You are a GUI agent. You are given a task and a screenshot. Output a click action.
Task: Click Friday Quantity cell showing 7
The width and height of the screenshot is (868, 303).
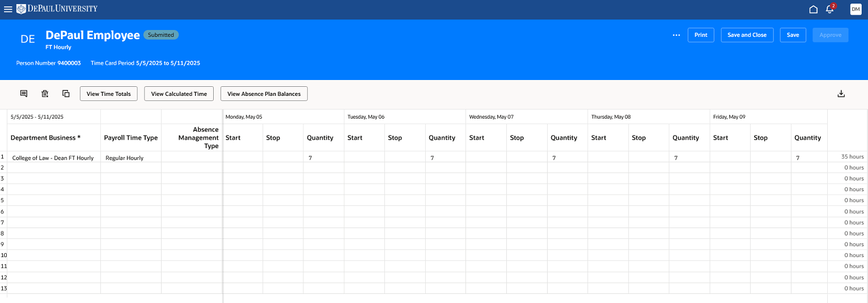810,157
